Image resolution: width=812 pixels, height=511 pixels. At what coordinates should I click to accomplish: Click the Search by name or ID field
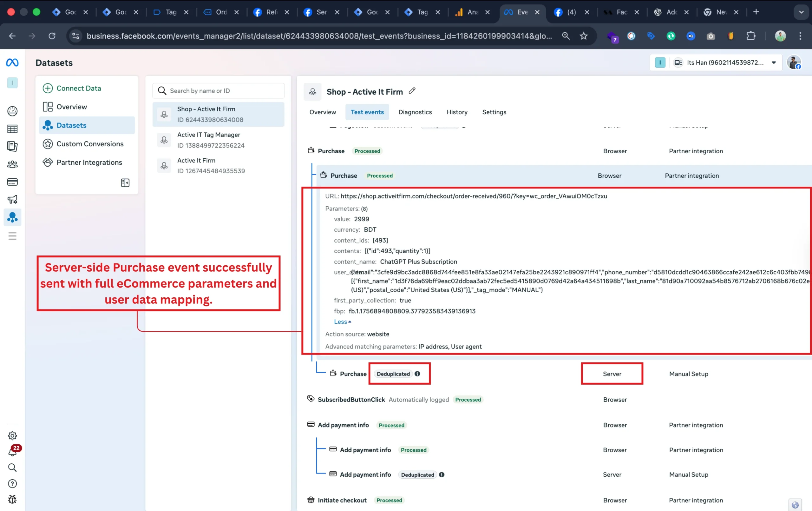223,91
